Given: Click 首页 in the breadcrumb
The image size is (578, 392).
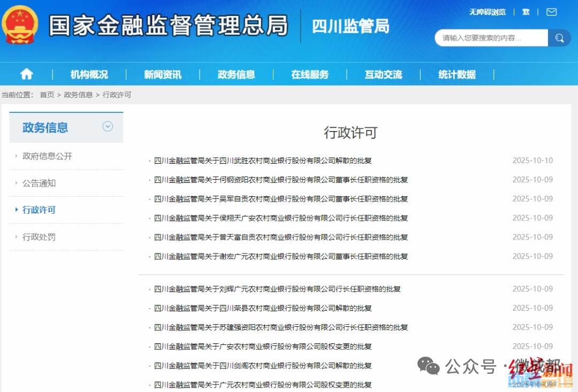Looking at the screenshot, I should click(x=47, y=95).
